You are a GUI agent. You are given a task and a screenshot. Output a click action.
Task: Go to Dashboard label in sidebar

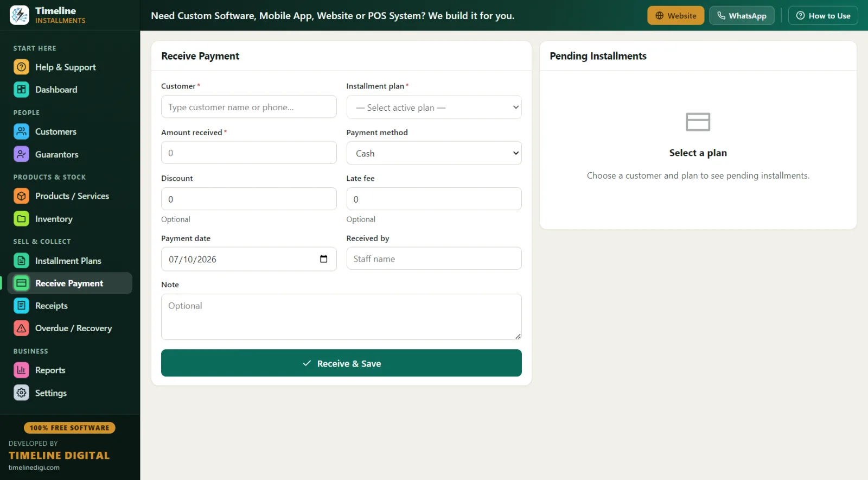pos(56,90)
